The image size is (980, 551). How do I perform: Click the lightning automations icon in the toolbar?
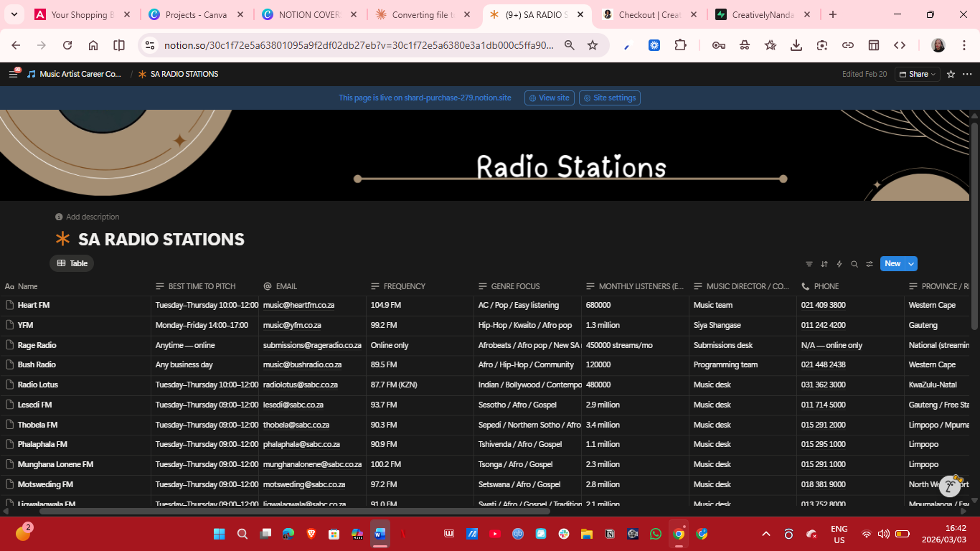(x=839, y=264)
